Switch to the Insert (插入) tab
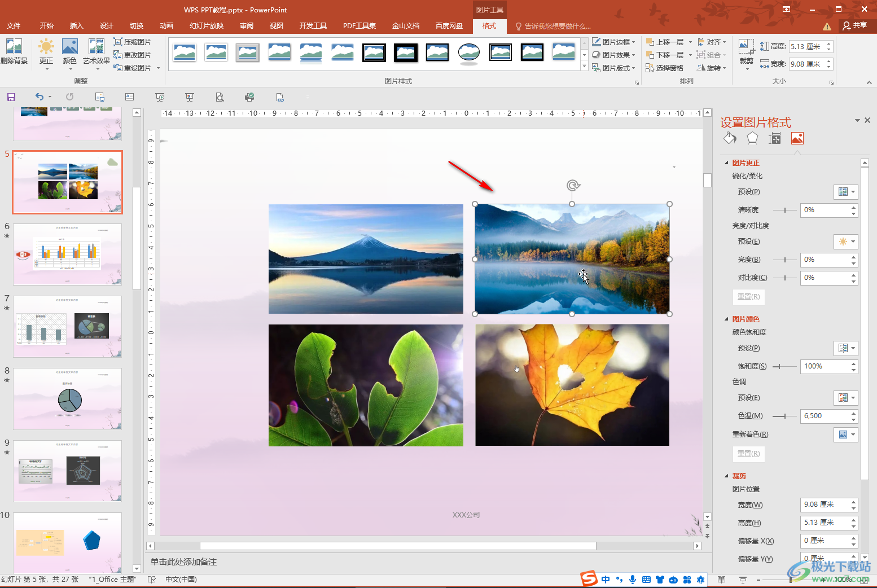This screenshot has width=877, height=588. 76,26
